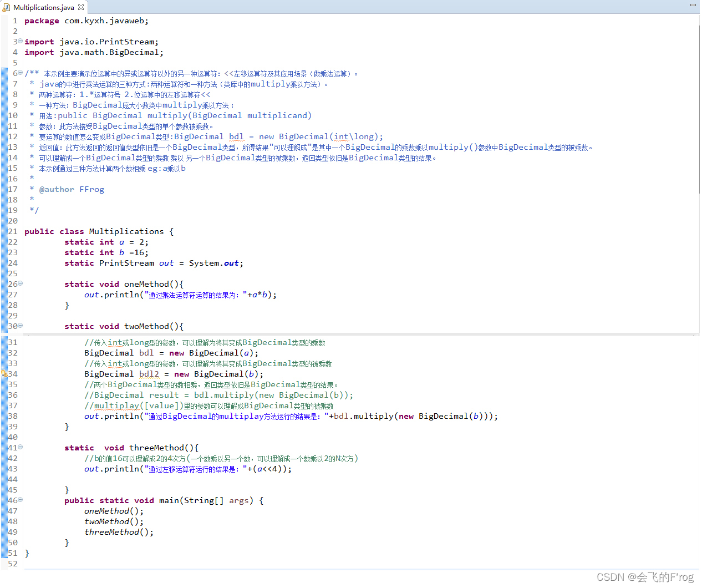Click the @author tag in the Javadoc
The width and height of the screenshot is (702, 588).
tap(57, 189)
